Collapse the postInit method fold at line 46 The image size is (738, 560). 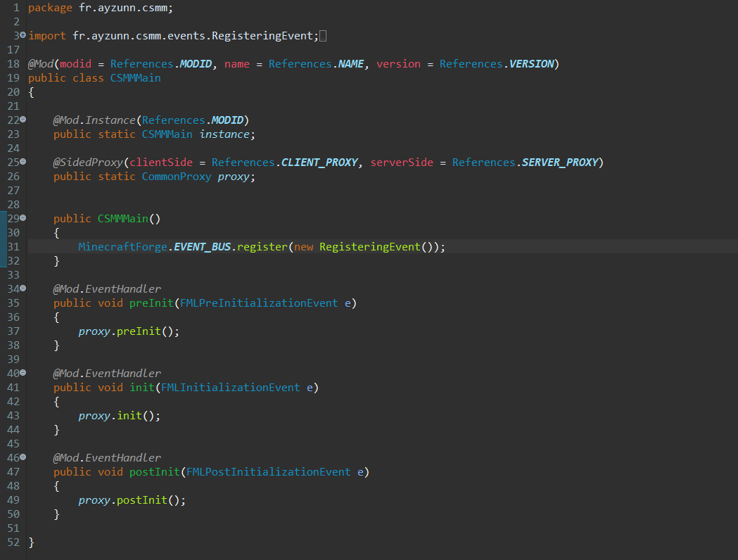coord(23,457)
